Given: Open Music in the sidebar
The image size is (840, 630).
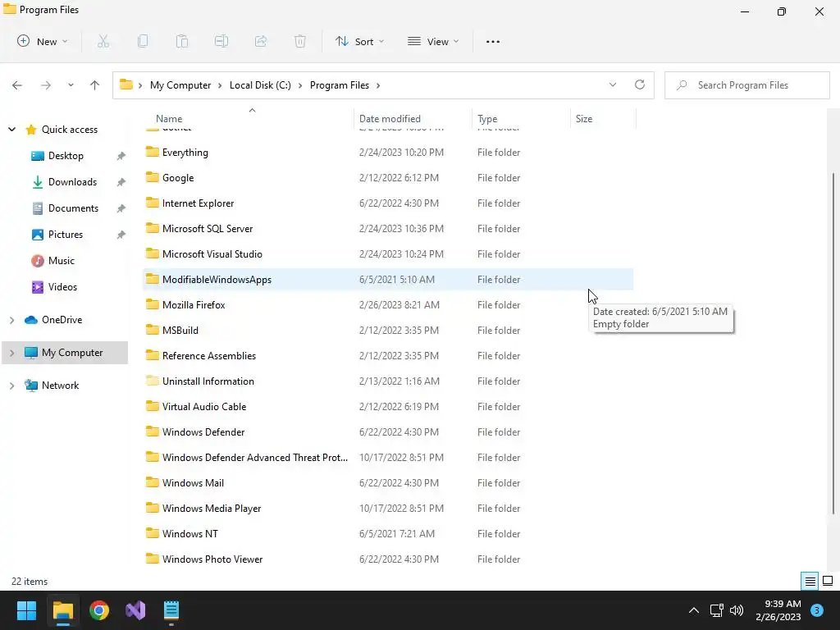Looking at the screenshot, I should click(x=53, y=261).
